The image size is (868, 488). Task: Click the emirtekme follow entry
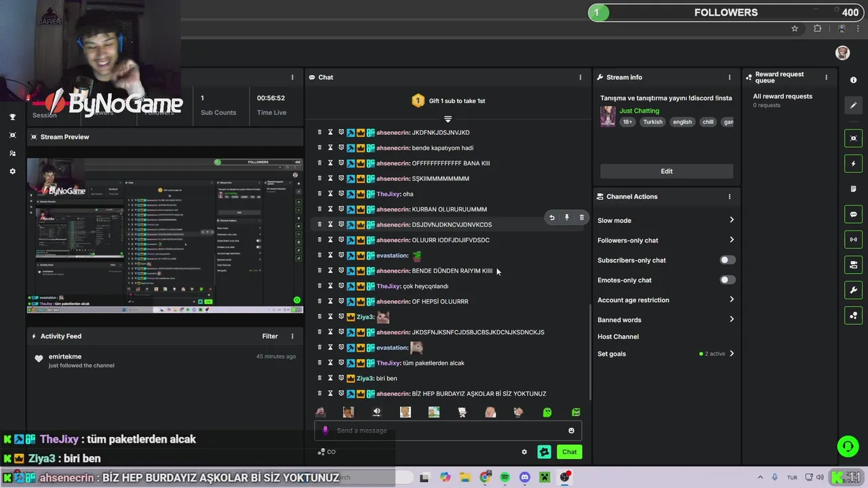[165, 361]
